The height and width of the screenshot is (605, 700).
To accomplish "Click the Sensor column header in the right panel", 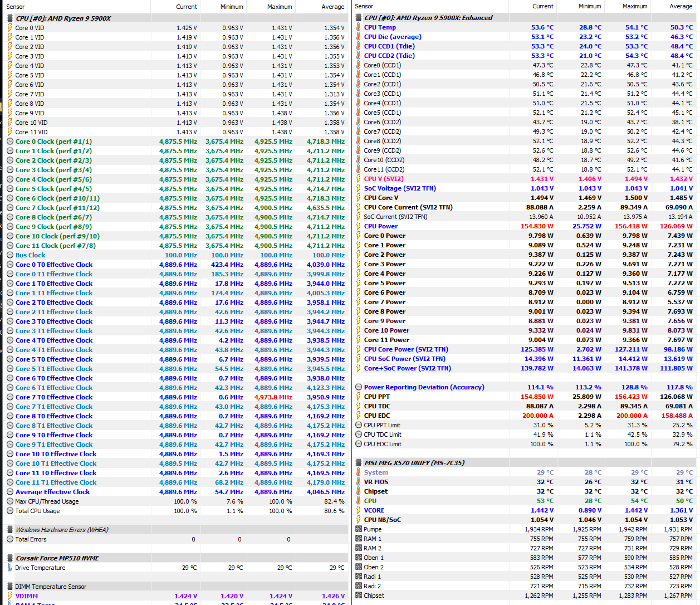I will click(364, 6).
